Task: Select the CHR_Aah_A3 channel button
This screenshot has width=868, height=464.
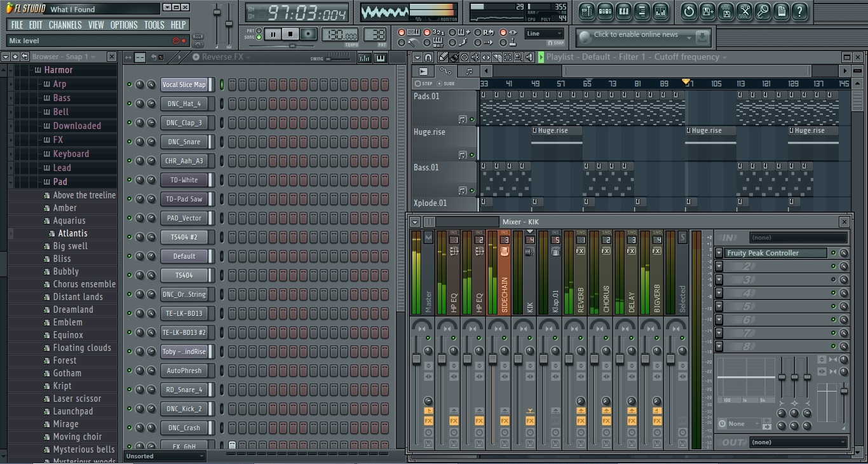Action: tap(184, 161)
